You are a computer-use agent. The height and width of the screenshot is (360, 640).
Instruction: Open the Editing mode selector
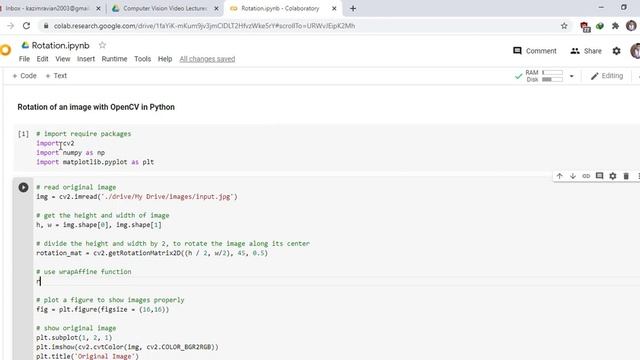607,76
